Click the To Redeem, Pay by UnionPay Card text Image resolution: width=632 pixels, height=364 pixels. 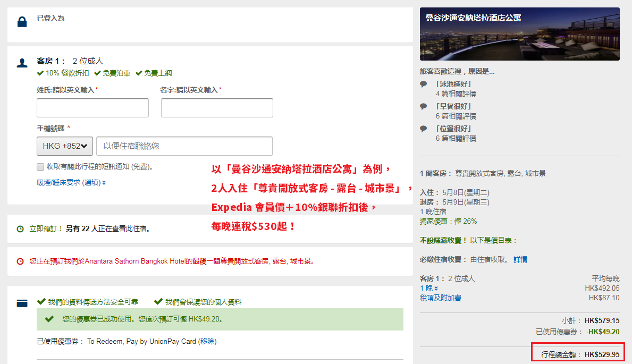(141, 342)
